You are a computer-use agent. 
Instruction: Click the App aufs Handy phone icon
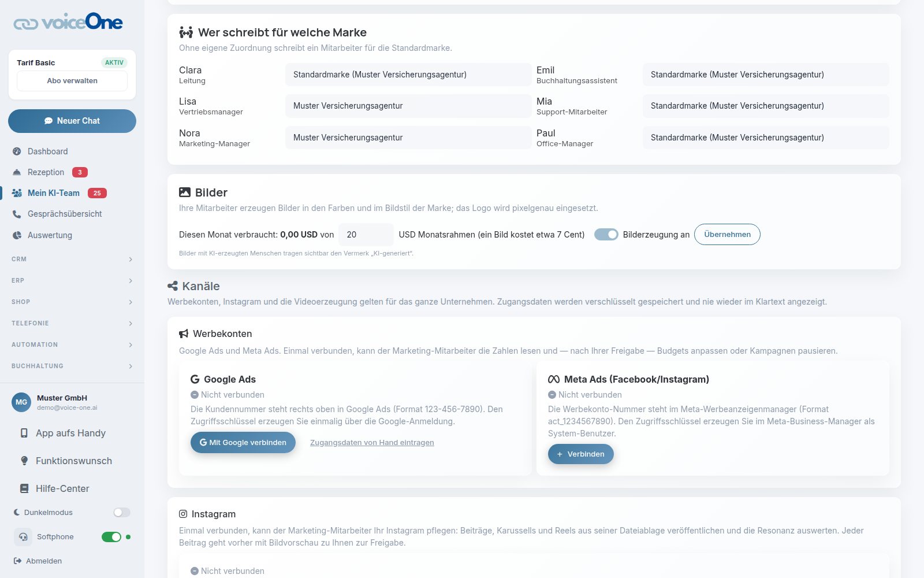click(x=24, y=433)
